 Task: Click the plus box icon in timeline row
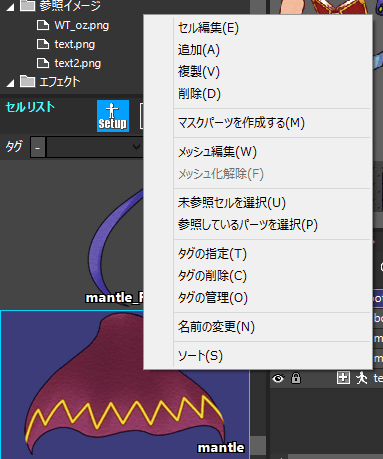343,378
